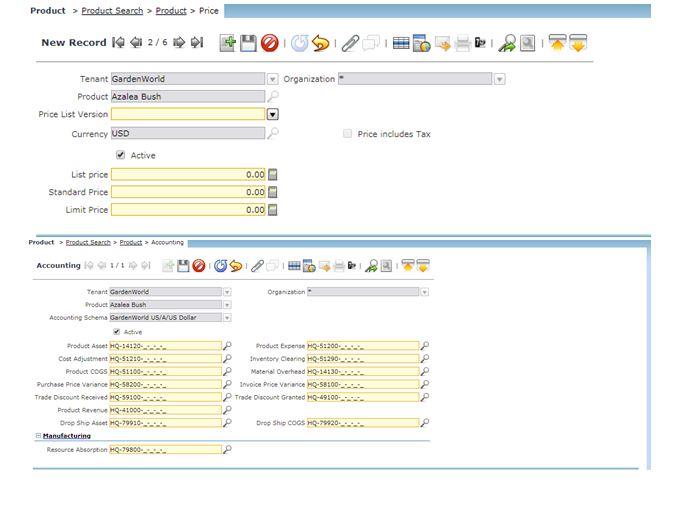Viewport: 700px width, 521px height.
Task: Open lookup next to Price Product field
Action: tap(273, 96)
